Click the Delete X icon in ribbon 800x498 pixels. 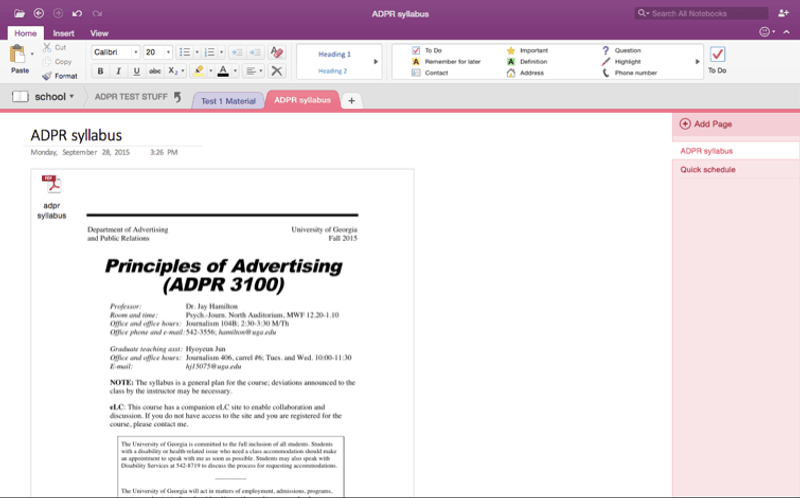pyautogui.click(x=277, y=71)
